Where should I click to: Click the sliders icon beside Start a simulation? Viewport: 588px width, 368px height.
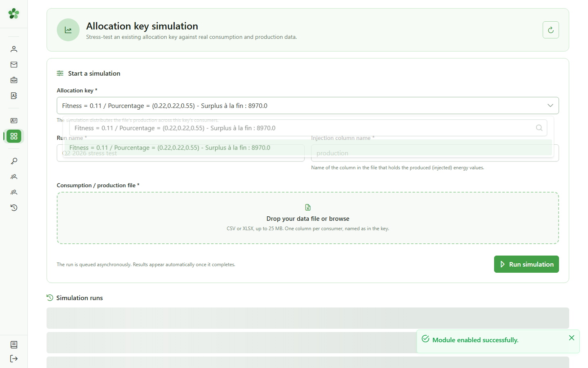point(60,73)
